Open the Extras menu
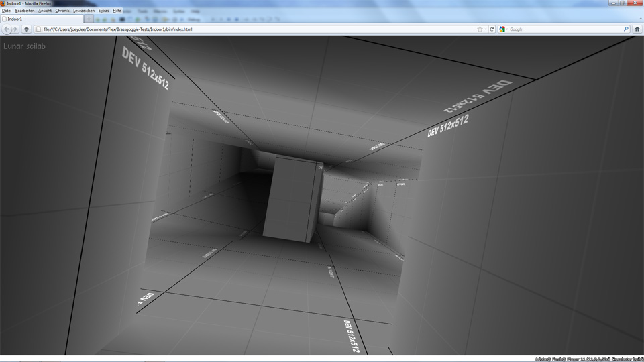The height and width of the screenshot is (362, 644). (103, 11)
